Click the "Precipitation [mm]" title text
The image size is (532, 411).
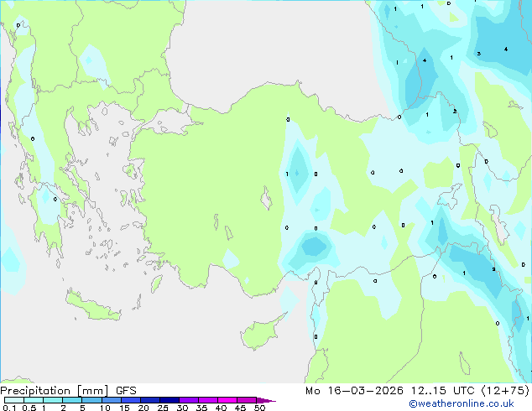pos(55,391)
